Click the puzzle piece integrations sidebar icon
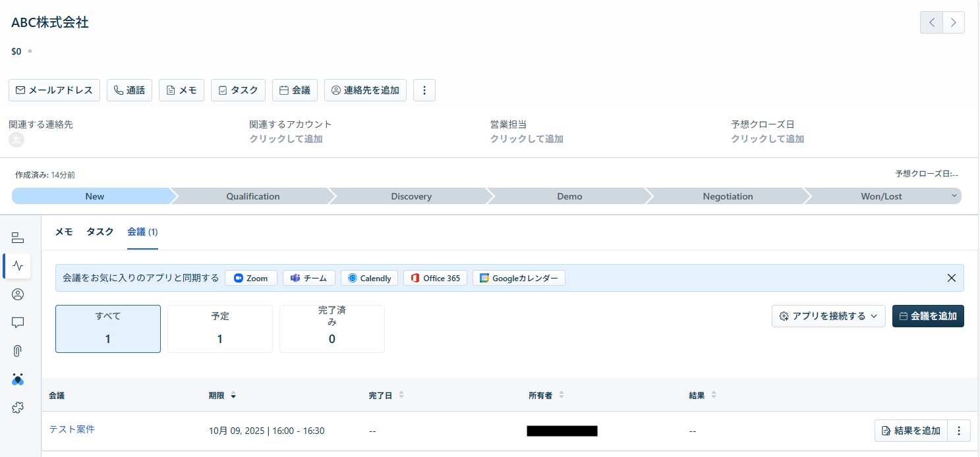Viewport: 980px width, 457px height. tap(18, 408)
